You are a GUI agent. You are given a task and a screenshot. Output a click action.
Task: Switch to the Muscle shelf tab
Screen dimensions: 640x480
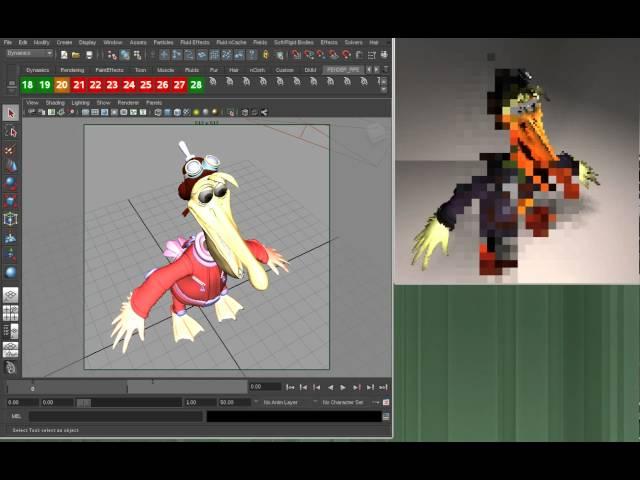165,70
